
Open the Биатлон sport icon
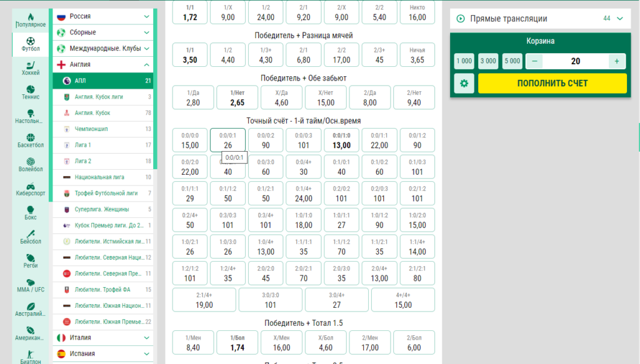point(31,357)
